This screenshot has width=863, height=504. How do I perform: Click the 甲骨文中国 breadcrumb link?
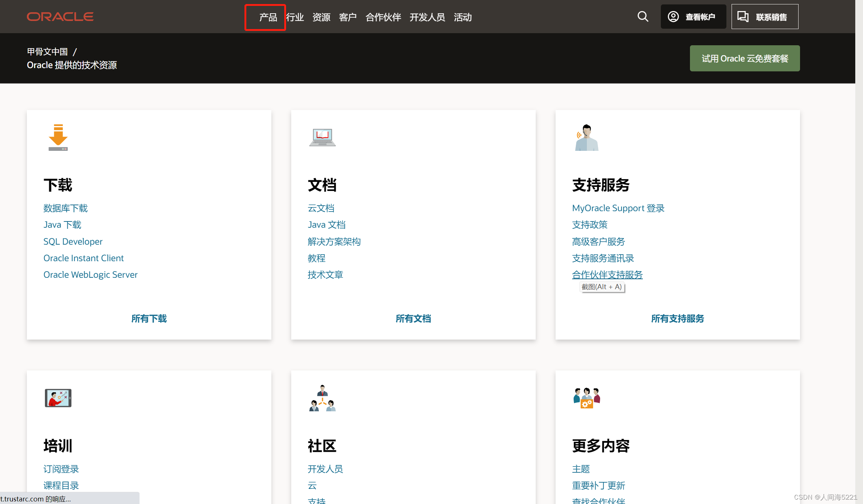pos(47,52)
